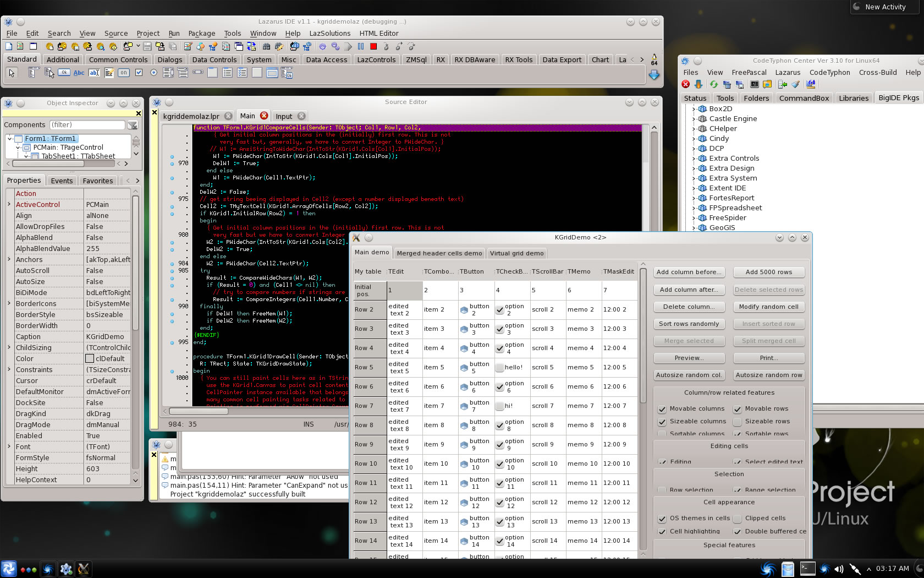Enable Clipped cells checkbox

(738, 519)
